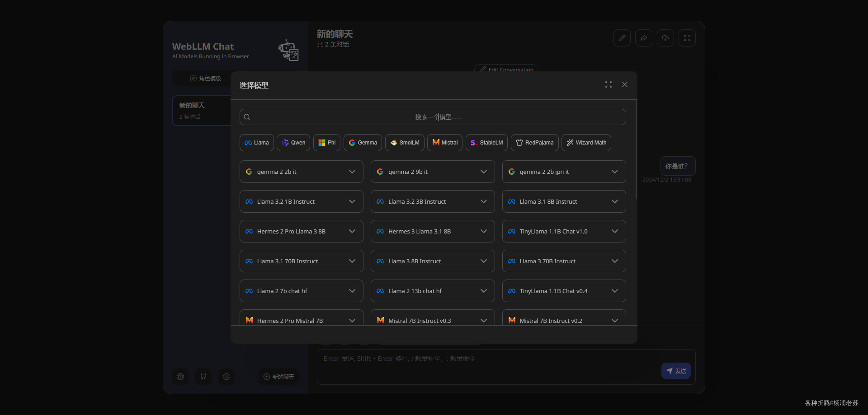Select the RedPajama filter chip
Viewport: 868px width, 415px height.
pos(535,143)
